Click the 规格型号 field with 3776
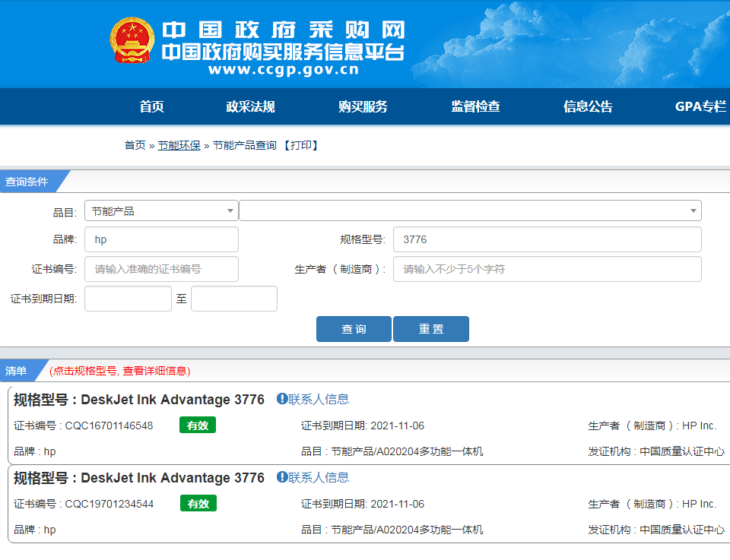 coord(547,239)
